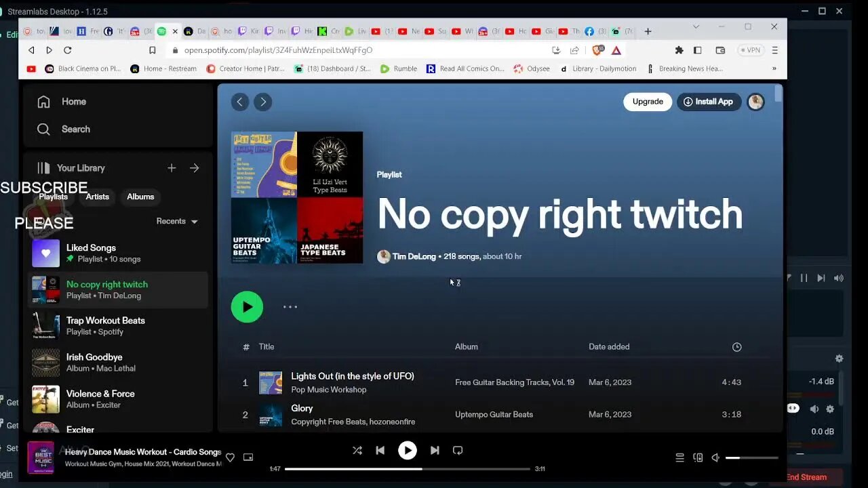
Task: Open Search in Spotify sidebar
Action: click(x=63, y=129)
